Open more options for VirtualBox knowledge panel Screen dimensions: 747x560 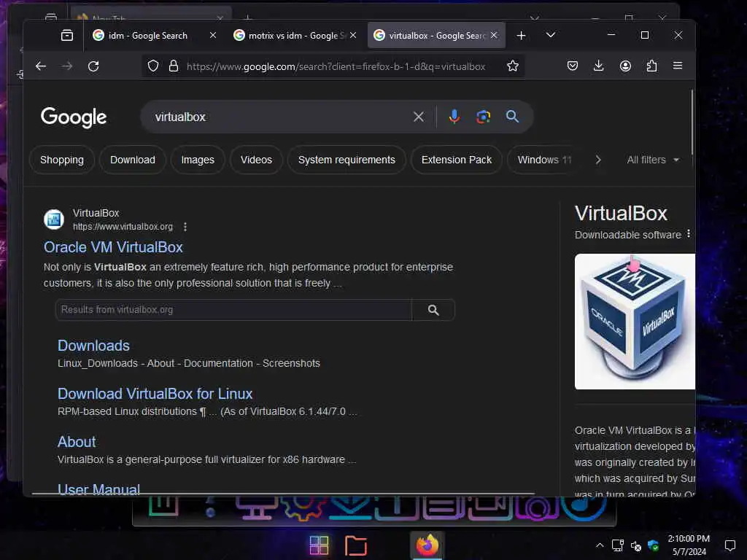pos(689,234)
